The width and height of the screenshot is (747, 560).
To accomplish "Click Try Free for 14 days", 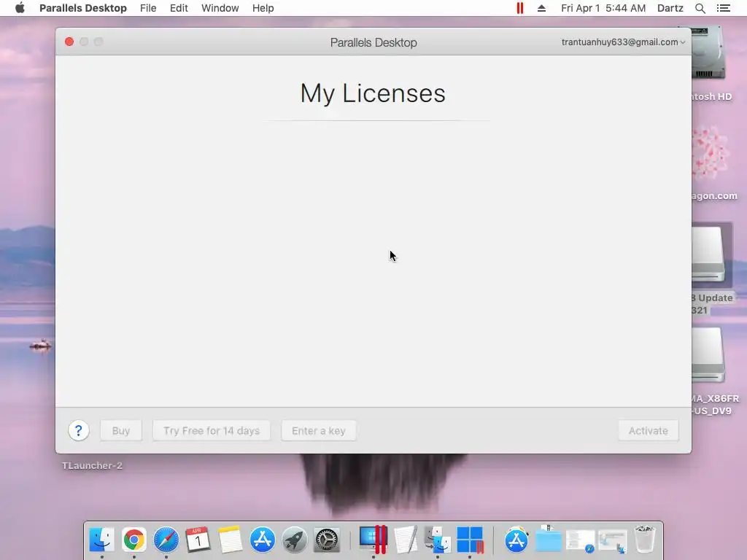I will 212,430.
